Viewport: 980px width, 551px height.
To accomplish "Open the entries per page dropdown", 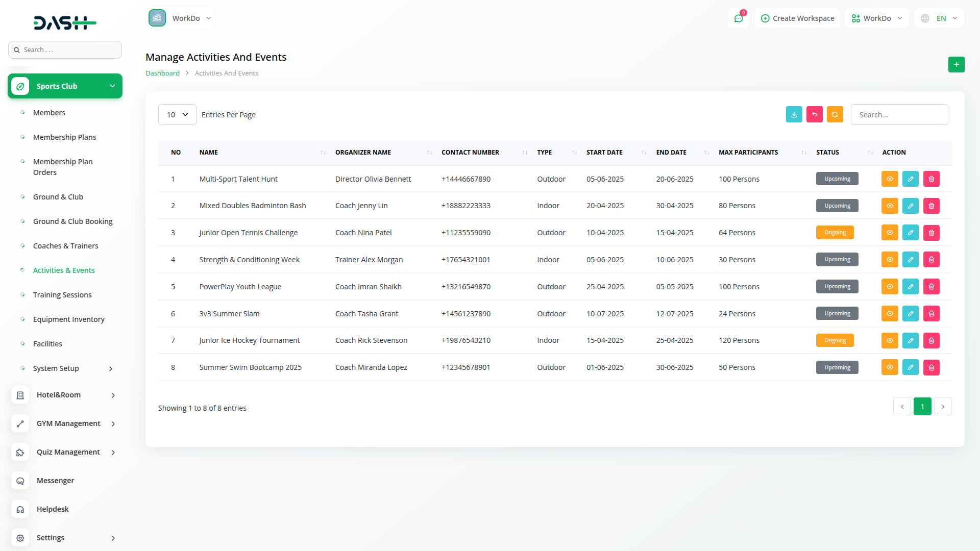I will point(177,115).
